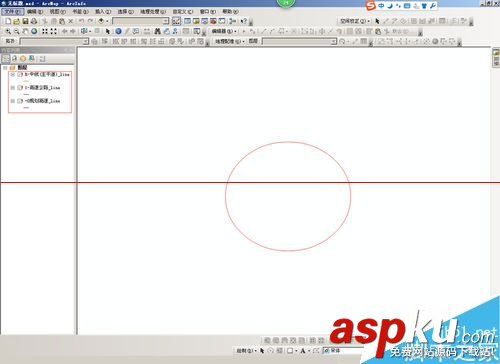Click the Full Extent globe icon
The height and width of the screenshot is (364, 500).
click(x=34, y=31)
